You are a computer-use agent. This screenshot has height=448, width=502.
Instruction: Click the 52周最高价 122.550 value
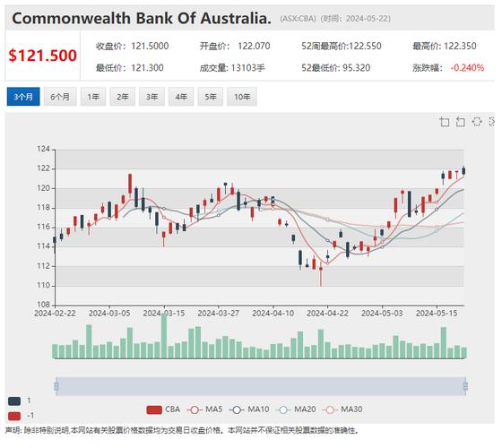point(342,46)
